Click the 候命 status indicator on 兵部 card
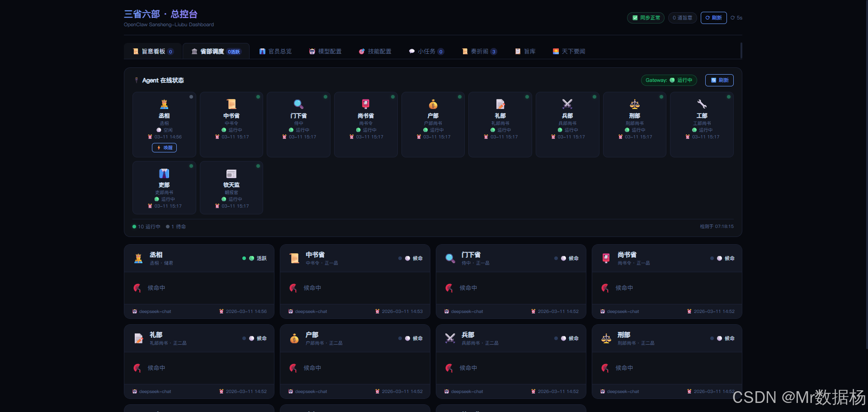The height and width of the screenshot is (412, 868). point(566,338)
